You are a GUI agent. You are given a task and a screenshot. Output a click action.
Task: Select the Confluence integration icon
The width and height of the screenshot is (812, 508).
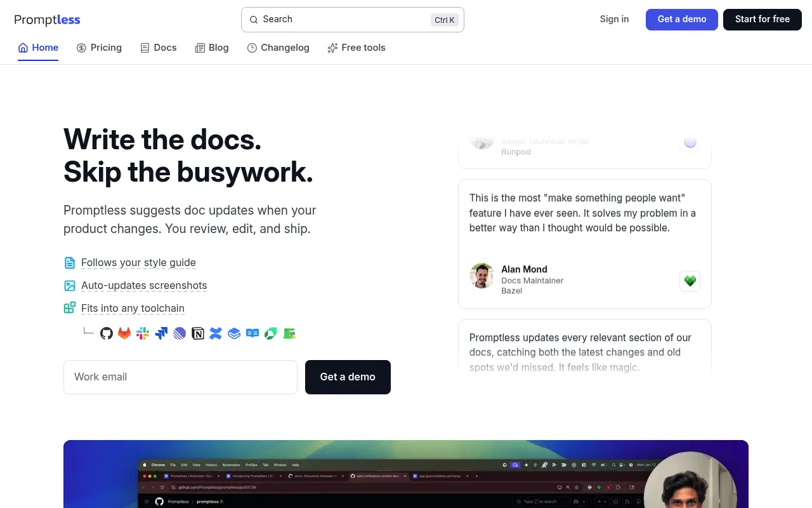[216, 333]
